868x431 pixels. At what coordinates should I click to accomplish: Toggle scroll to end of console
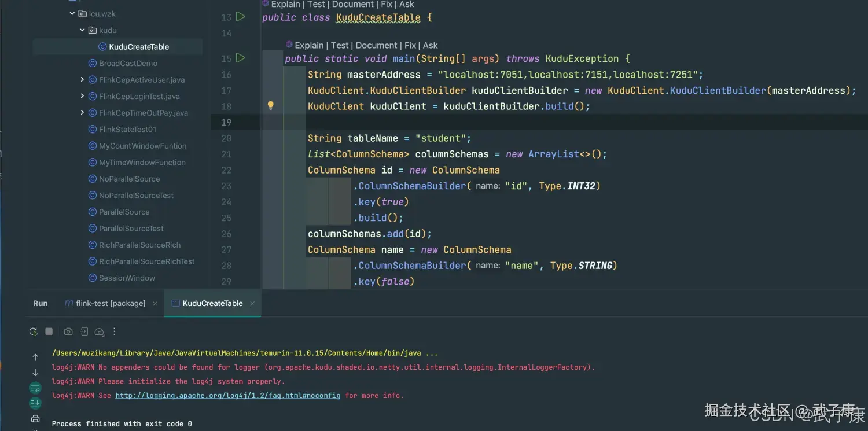tap(35, 403)
